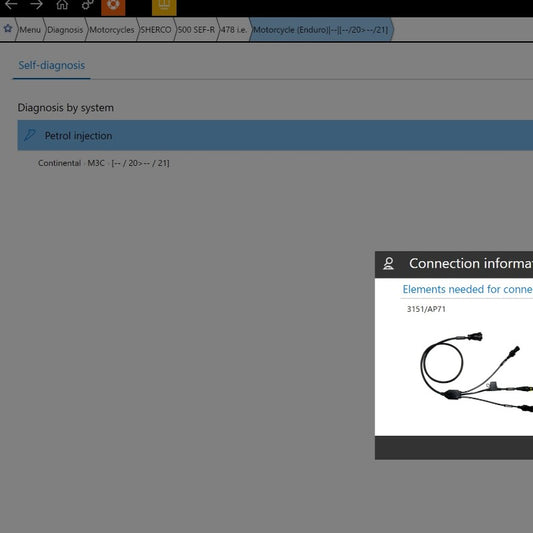This screenshot has width=533, height=533.
Task: Click the 3151/AP71 cable image
Action: pos(476,372)
